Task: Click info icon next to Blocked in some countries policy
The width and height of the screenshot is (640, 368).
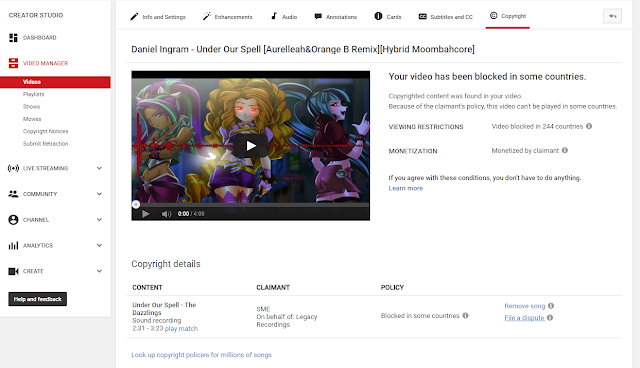Action: click(x=465, y=315)
